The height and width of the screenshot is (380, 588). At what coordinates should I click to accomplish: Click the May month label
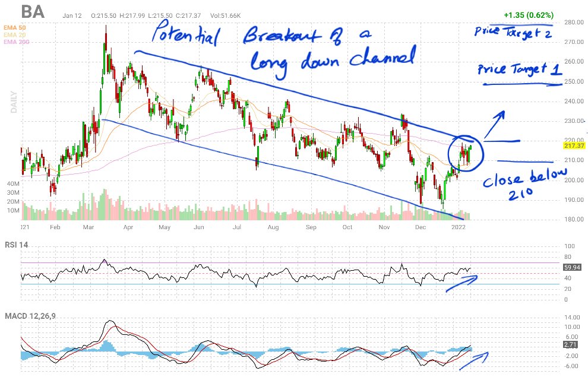(x=165, y=227)
